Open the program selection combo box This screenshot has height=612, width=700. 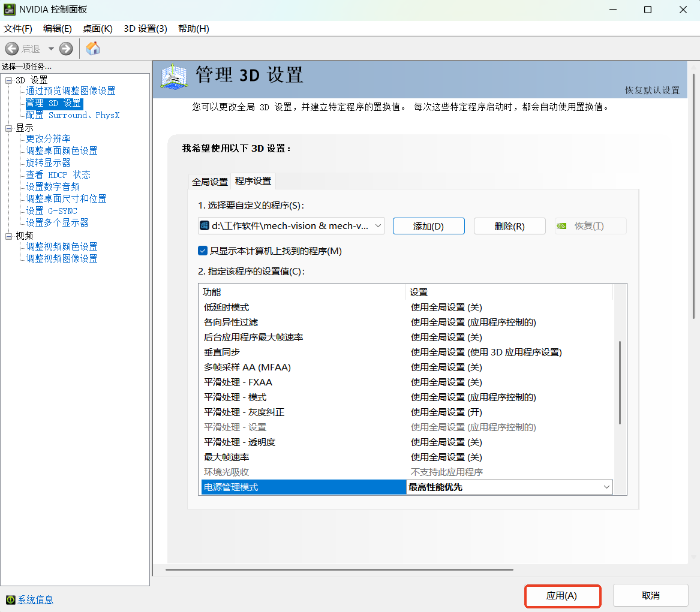[x=378, y=226]
